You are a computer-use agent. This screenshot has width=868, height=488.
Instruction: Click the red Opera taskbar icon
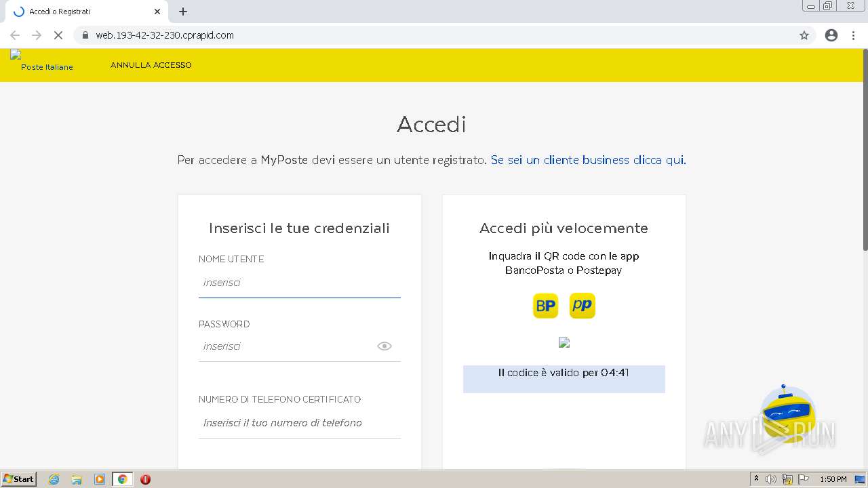145,479
